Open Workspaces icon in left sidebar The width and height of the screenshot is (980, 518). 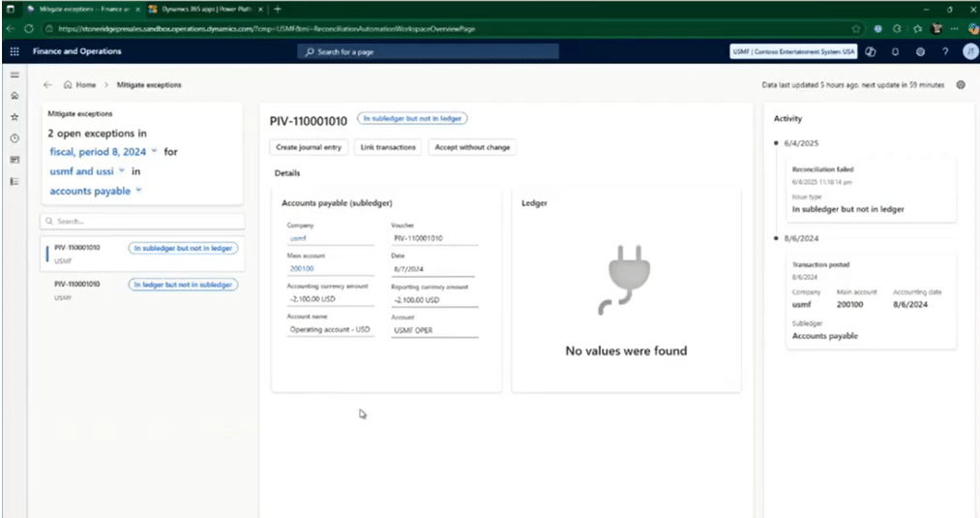[15, 159]
